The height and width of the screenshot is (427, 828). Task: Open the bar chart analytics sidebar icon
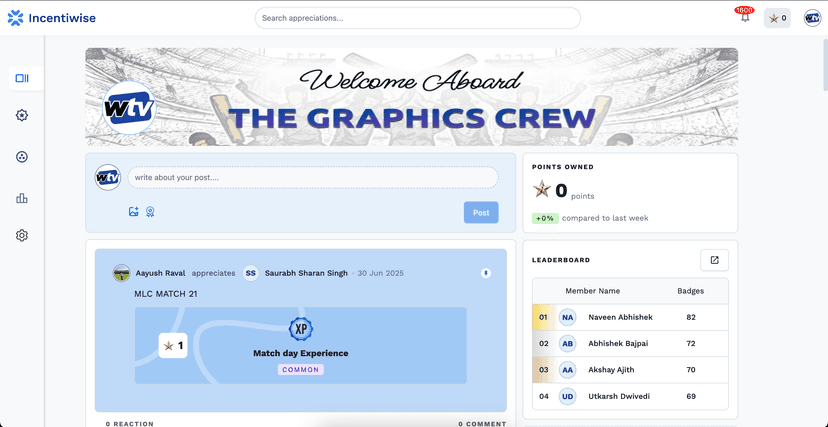tap(22, 198)
